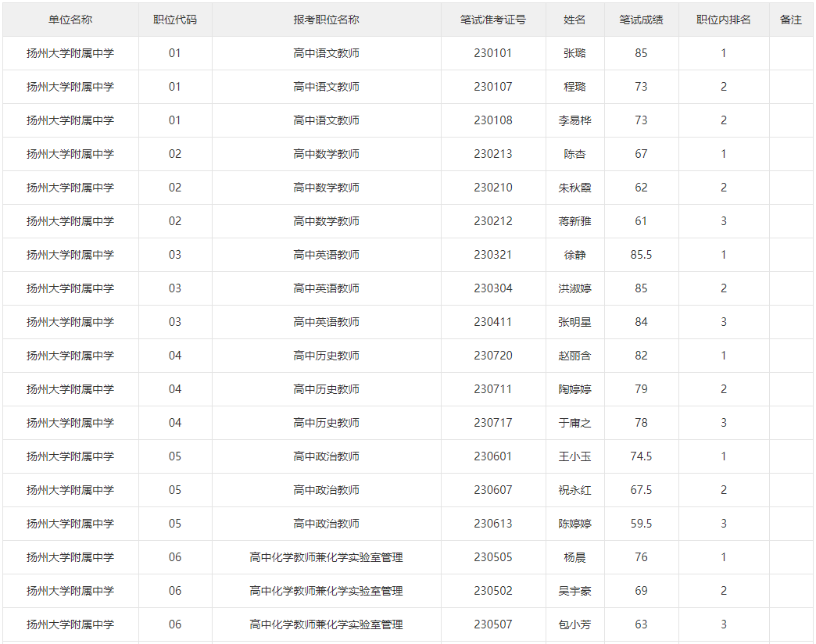Screen dimensions: 816x644
Task: Select exam number 230210
Action: (493, 188)
